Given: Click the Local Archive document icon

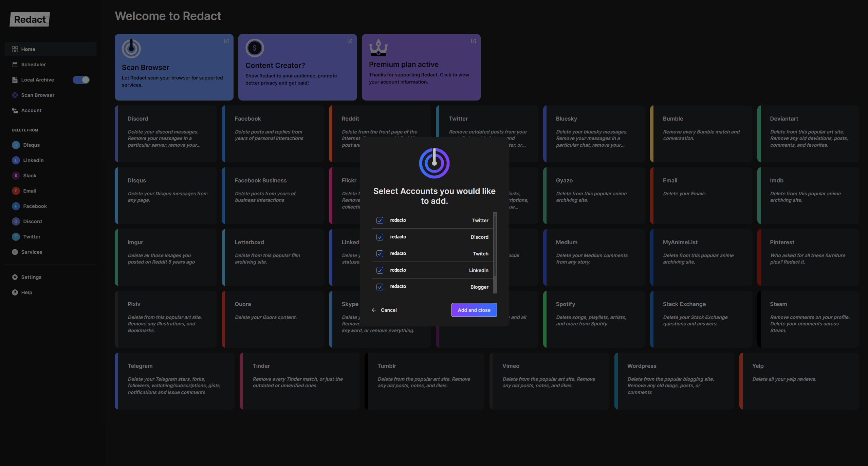Looking at the screenshot, I should tap(15, 80).
